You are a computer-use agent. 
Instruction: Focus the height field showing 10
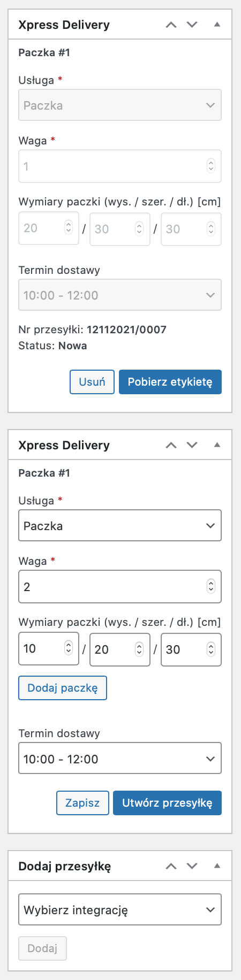49,649
